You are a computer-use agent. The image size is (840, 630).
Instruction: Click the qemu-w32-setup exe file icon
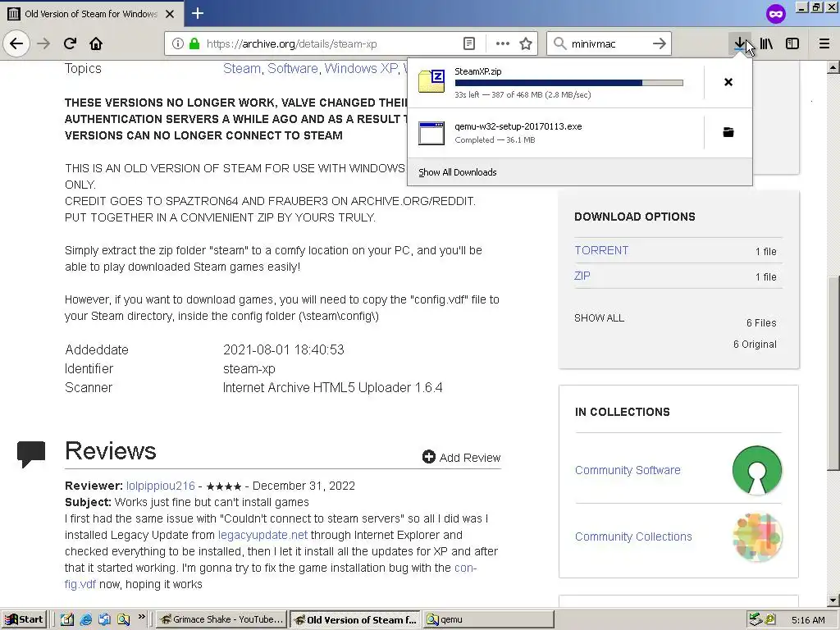[x=431, y=133]
